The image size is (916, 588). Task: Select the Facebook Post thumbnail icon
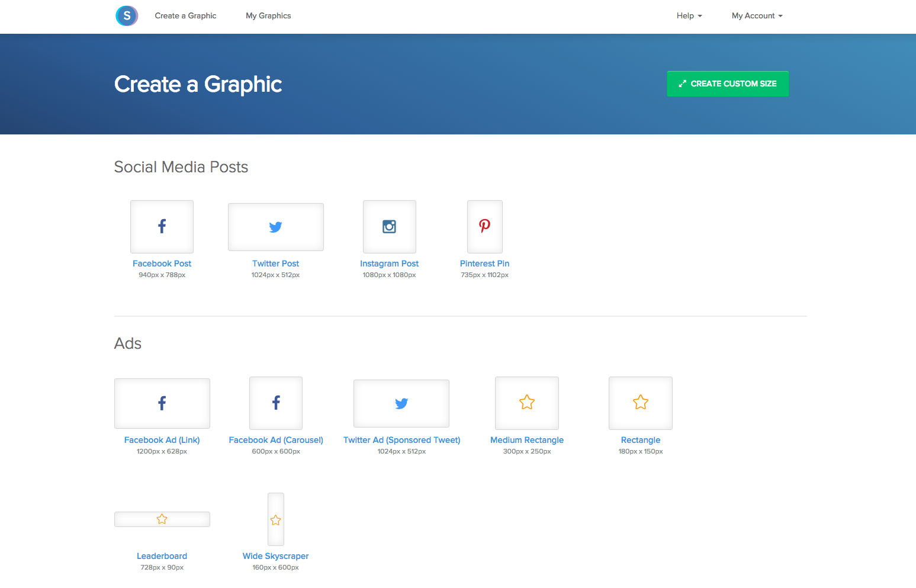162,227
